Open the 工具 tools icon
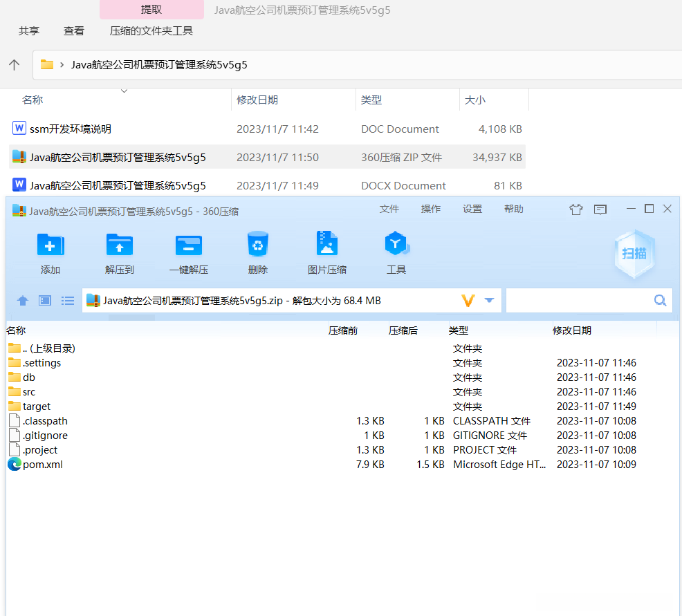The image size is (682, 616). (x=396, y=243)
